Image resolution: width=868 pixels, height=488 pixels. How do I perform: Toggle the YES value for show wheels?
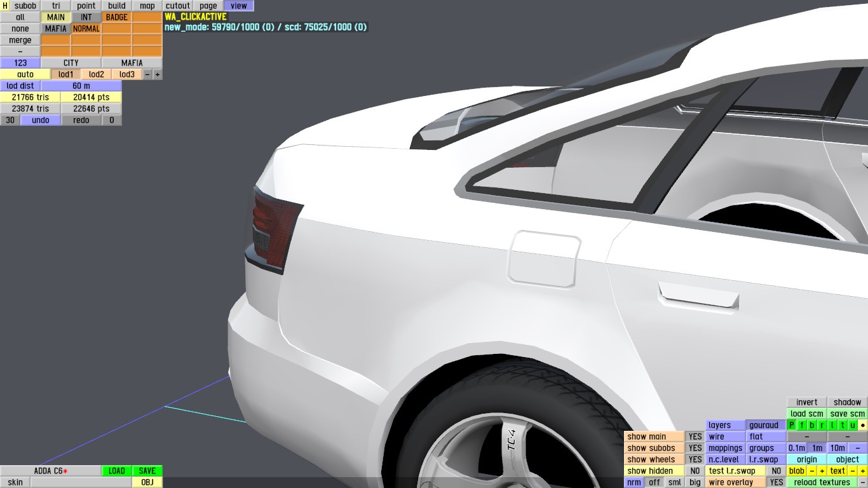click(x=695, y=459)
